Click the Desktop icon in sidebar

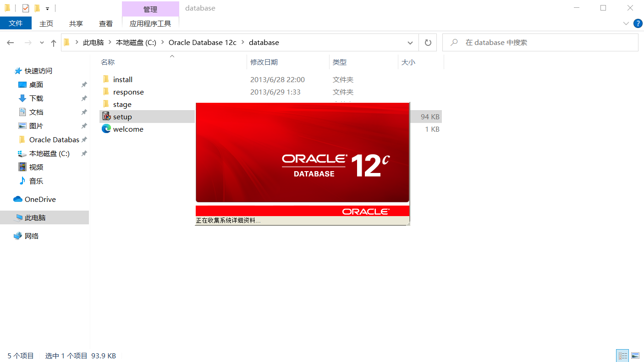(x=22, y=84)
